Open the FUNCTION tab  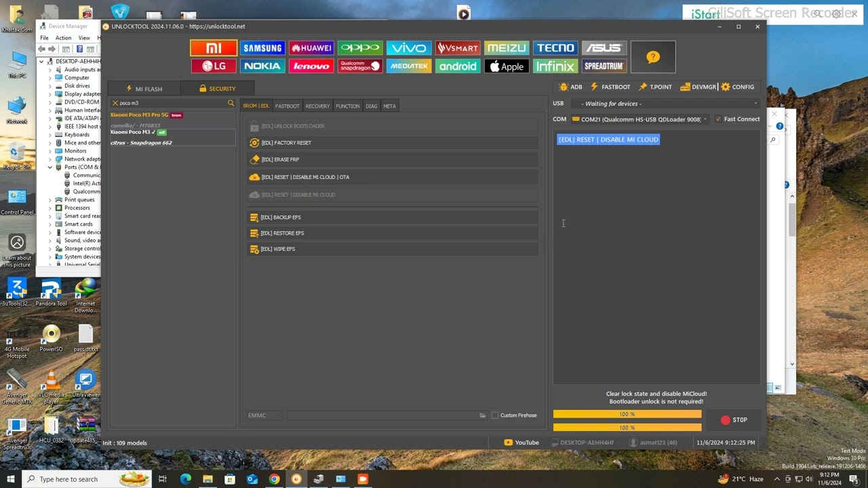[x=348, y=106]
